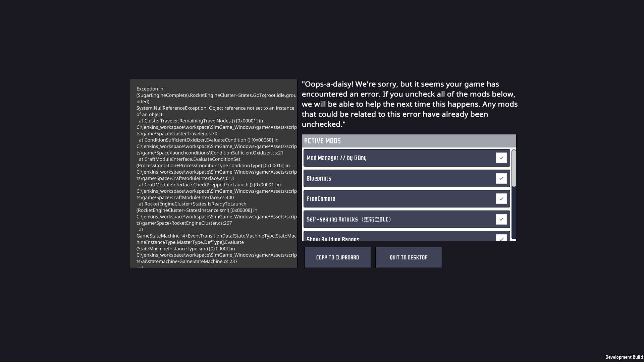Screen dimensions: 644x362
Task: Uncheck the Self-sealing Airlocks mod checkbox
Action: tap(501, 219)
